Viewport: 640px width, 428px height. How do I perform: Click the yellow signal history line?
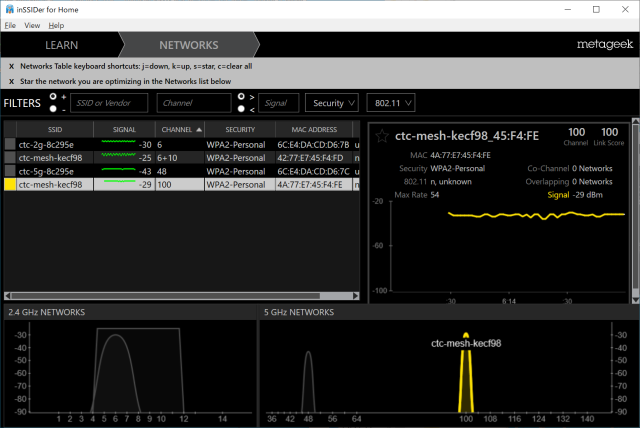(x=536, y=215)
